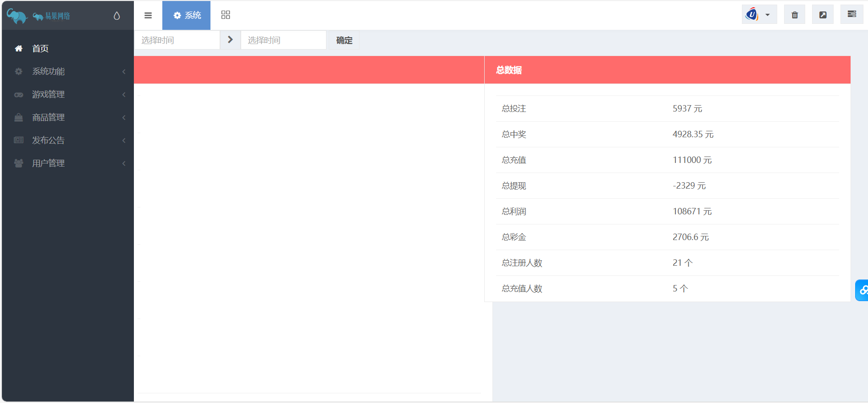Click the hamburger menu toggle icon

tap(148, 16)
